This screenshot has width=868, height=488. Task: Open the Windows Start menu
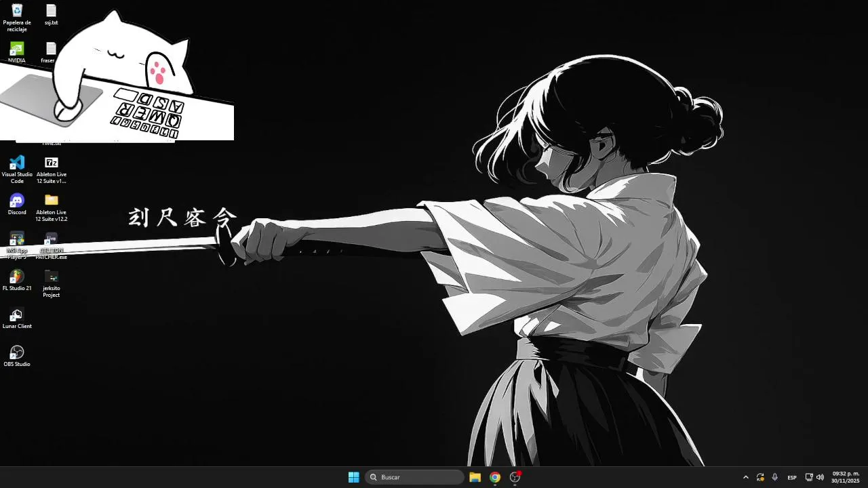[x=353, y=477]
